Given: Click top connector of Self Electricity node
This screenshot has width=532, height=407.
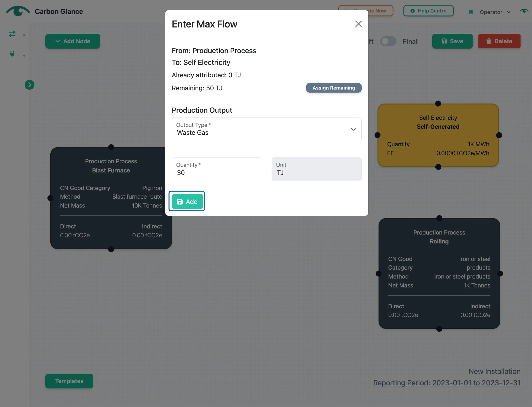Looking at the screenshot, I should (x=438, y=104).
